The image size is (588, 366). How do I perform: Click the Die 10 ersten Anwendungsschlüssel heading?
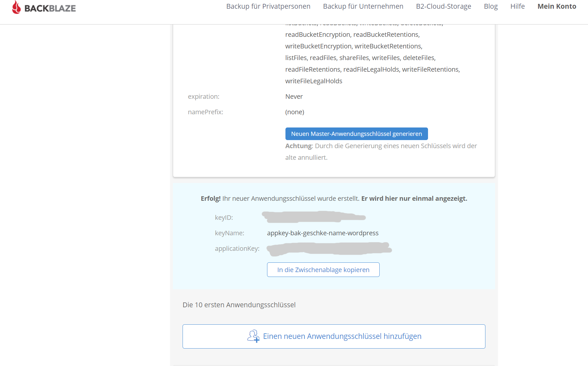(x=239, y=305)
